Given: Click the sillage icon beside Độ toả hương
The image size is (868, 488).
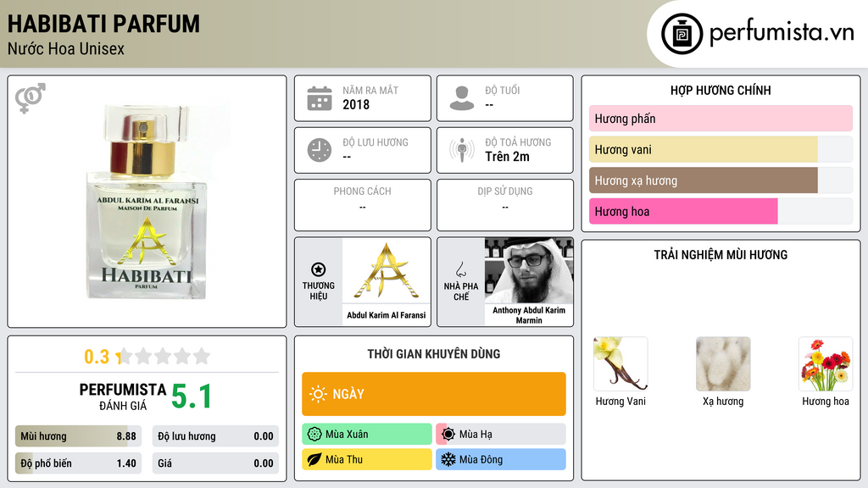Looking at the screenshot, I should [462, 150].
